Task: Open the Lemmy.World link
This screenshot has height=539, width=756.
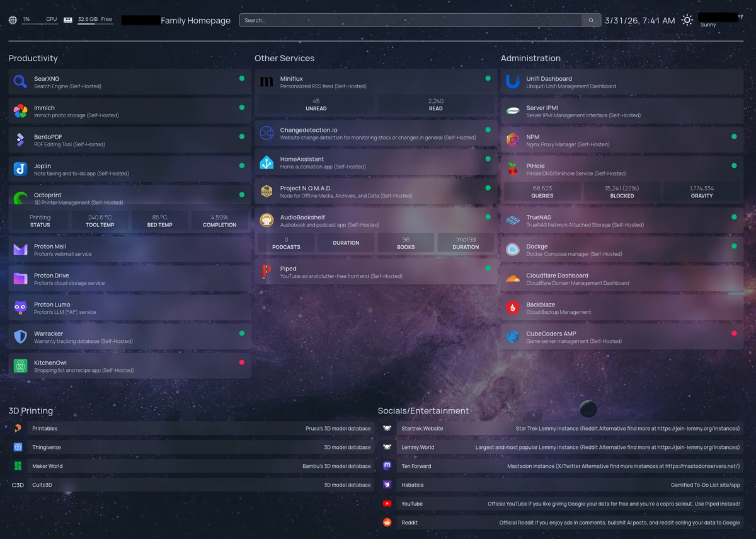Action: click(418, 448)
